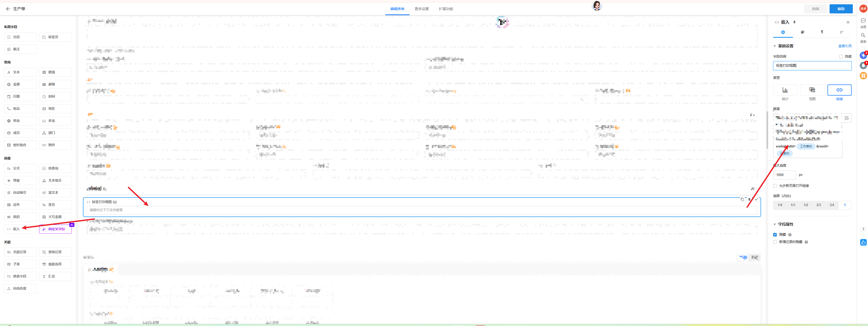Pin the 嵌入 settings panel
The height and width of the screenshot is (326, 868).
[794, 22]
